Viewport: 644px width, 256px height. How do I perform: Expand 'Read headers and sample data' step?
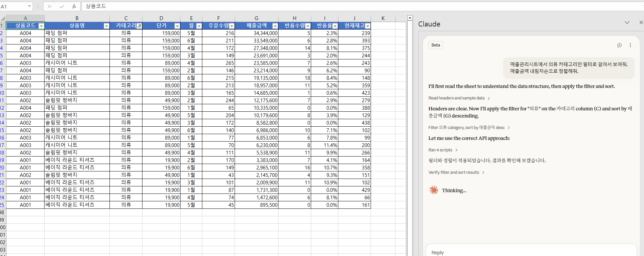(459, 98)
